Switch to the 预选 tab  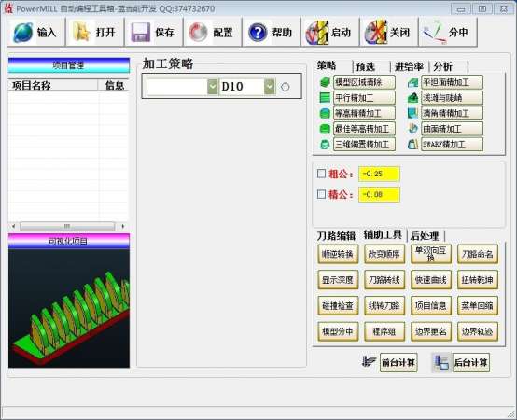tap(366, 67)
